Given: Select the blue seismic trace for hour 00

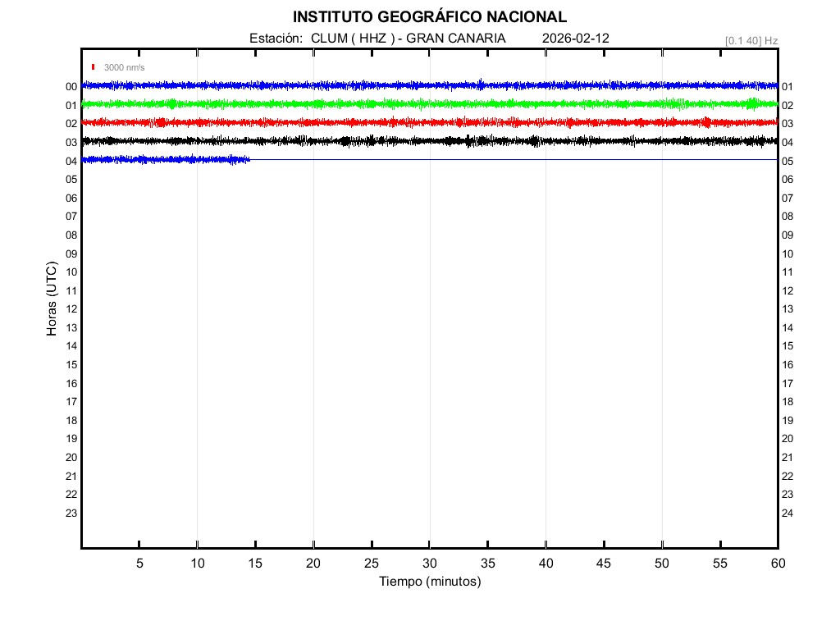Looking at the screenshot, I should coord(429,85).
